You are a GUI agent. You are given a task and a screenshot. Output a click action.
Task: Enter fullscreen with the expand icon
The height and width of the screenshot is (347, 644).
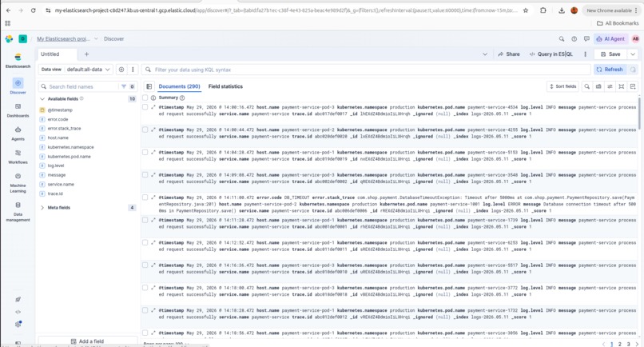pos(622,86)
